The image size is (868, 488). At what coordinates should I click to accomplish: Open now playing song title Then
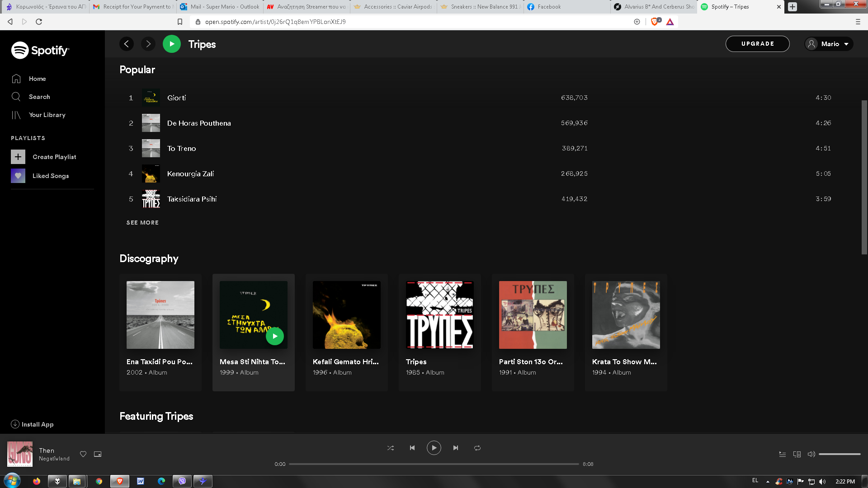click(47, 450)
